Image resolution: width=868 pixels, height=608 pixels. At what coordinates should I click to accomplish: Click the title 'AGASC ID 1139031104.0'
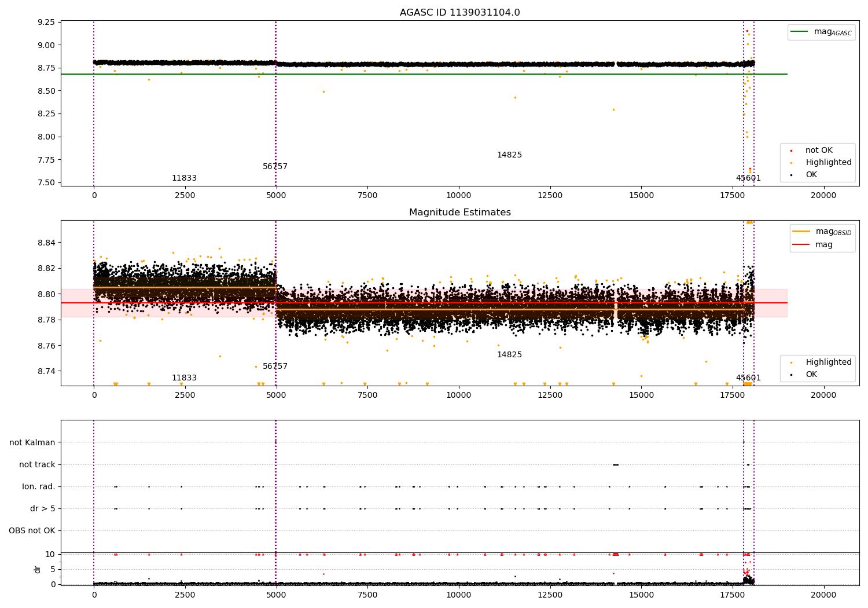[459, 13]
